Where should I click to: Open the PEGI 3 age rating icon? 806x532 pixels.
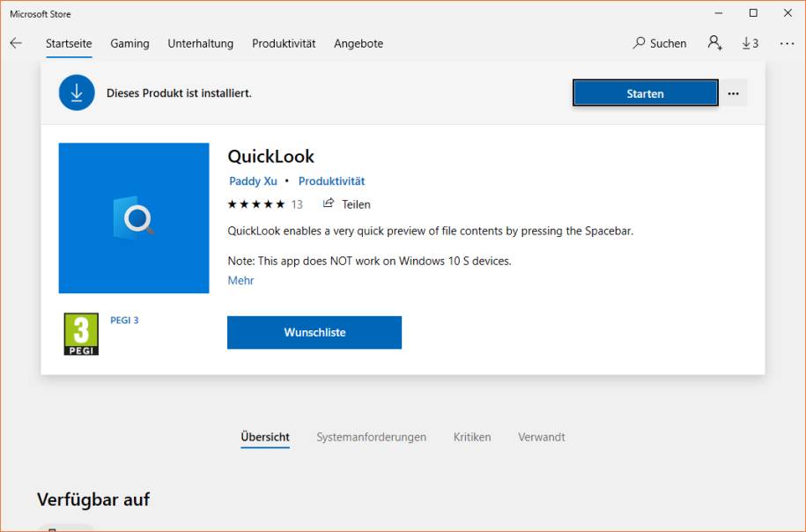coord(81,334)
